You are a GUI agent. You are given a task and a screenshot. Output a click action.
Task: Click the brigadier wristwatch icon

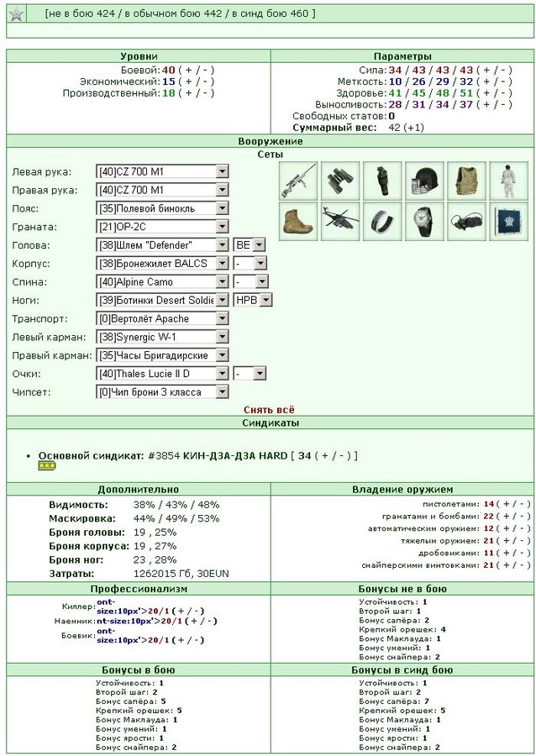pyautogui.click(x=424, y=221)
